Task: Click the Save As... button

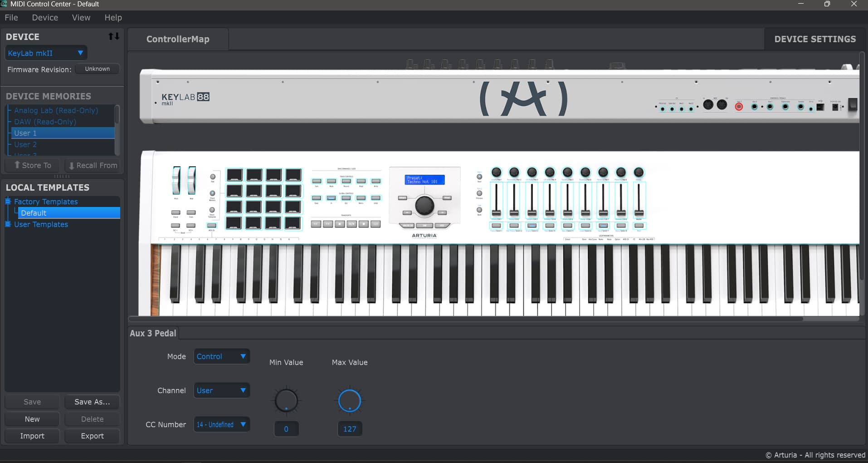Action: [92, 402]
